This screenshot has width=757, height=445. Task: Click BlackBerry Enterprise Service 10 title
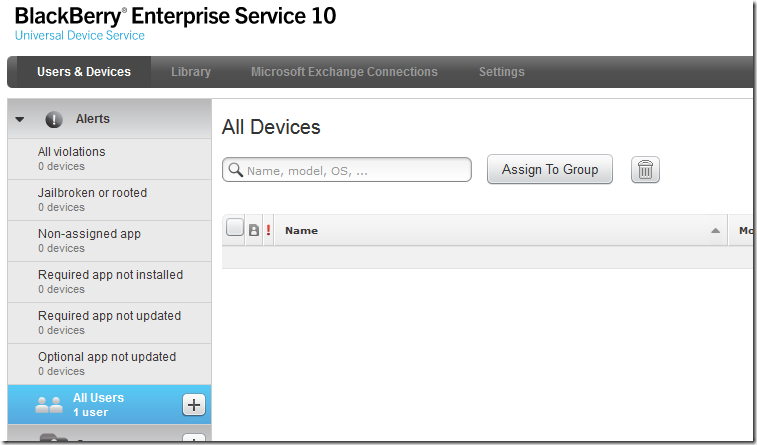tap(175, 16)
